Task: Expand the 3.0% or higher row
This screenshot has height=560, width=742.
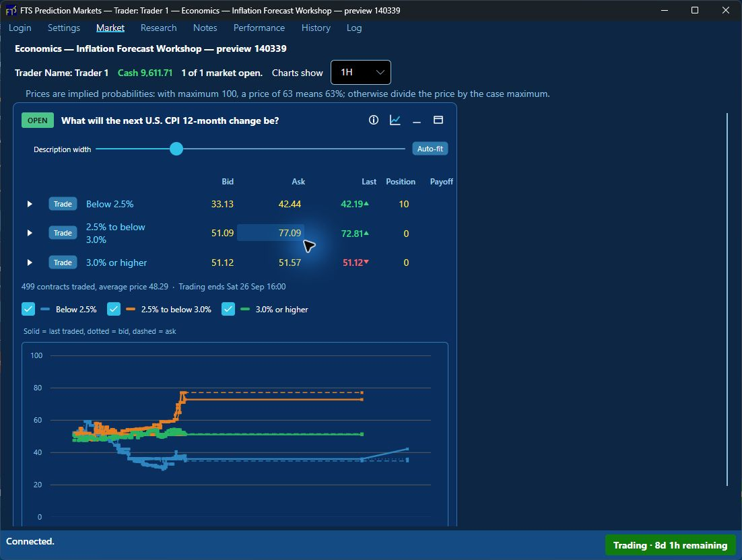Action: point(30,262)
